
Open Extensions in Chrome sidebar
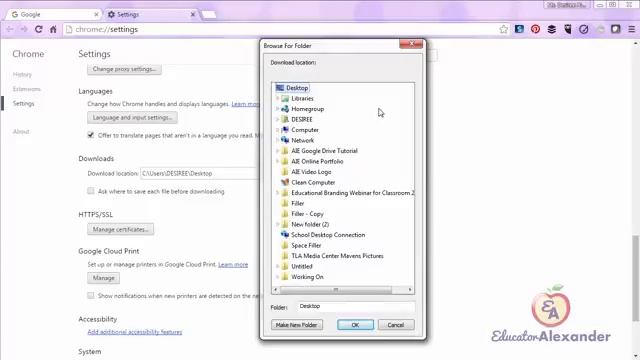tap(27, 89)
